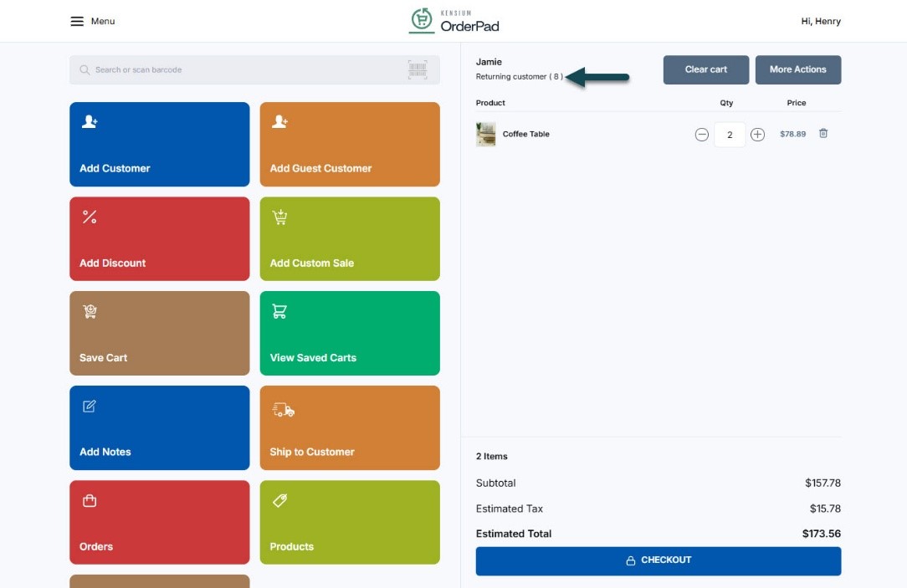The height and width of the screenshot is (588, 907).
Task: Click the Products price tag icon
Action: (280, 501)
